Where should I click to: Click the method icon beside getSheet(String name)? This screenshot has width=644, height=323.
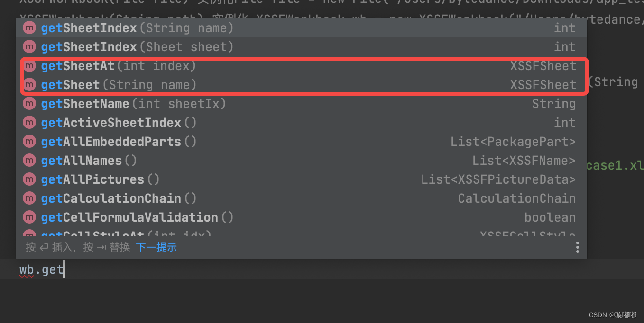(x=29, y=84)
